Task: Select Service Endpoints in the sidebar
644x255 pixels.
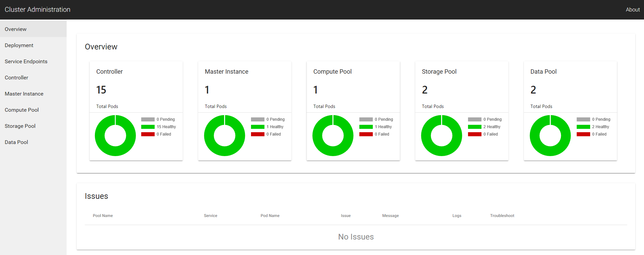Action: pyautogui.click(x=26, y=62)
